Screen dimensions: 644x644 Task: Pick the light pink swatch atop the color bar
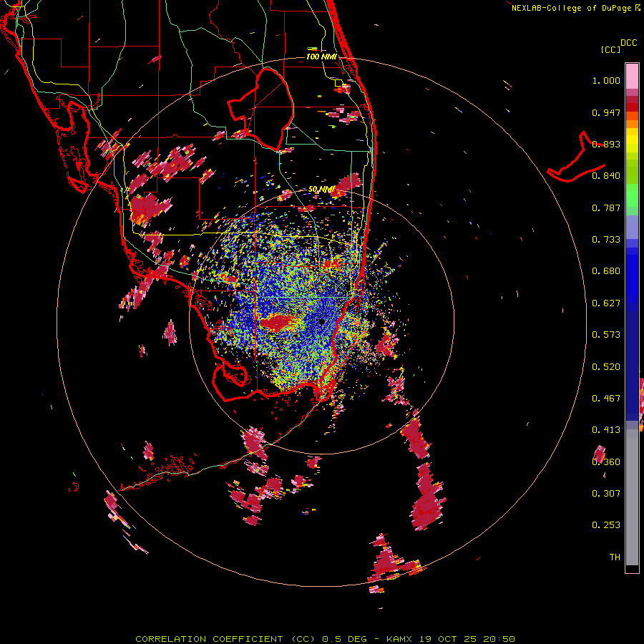click(632, 76)
